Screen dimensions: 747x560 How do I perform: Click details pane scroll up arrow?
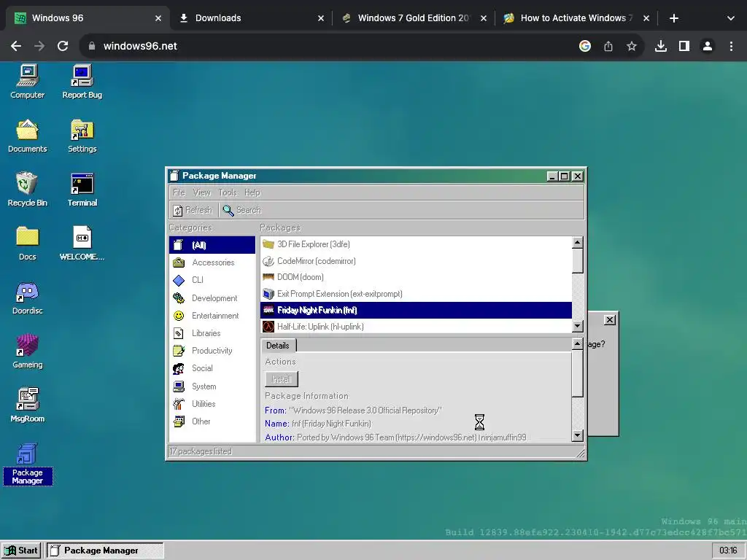578,343
